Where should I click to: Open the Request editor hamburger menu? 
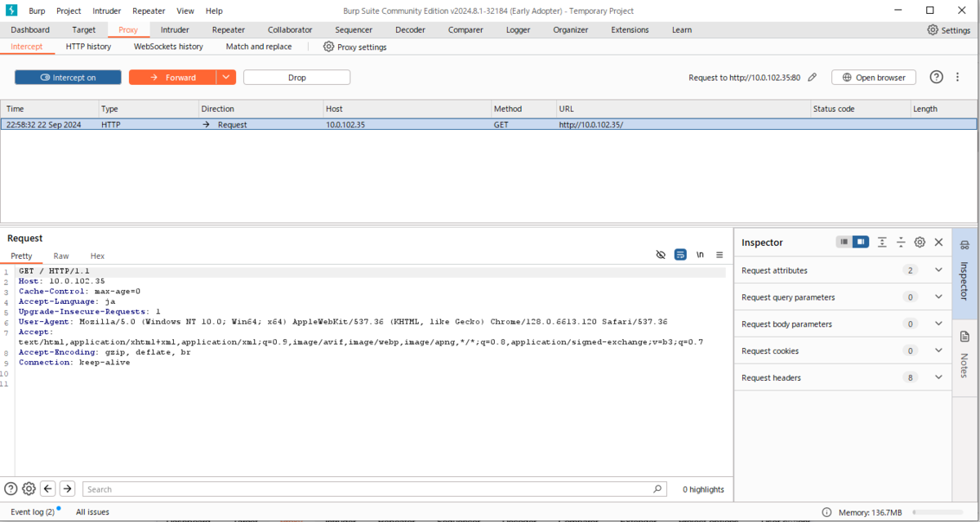(719, 255)
